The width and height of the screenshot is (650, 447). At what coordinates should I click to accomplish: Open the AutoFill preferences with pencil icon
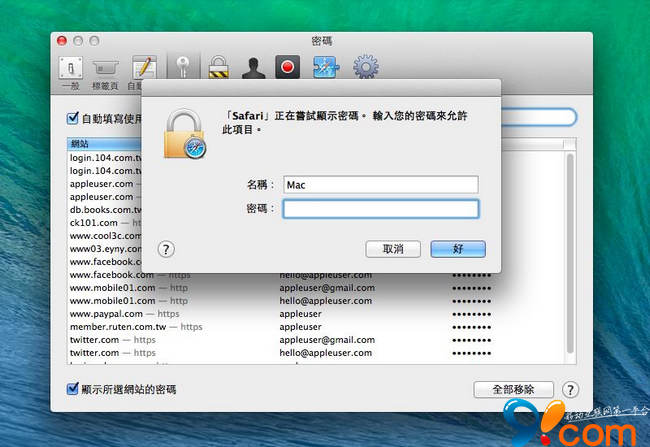(144, 71)
